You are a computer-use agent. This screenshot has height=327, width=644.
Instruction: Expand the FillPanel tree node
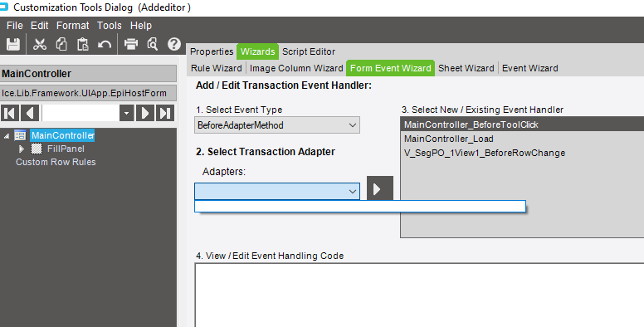[22, 149]
